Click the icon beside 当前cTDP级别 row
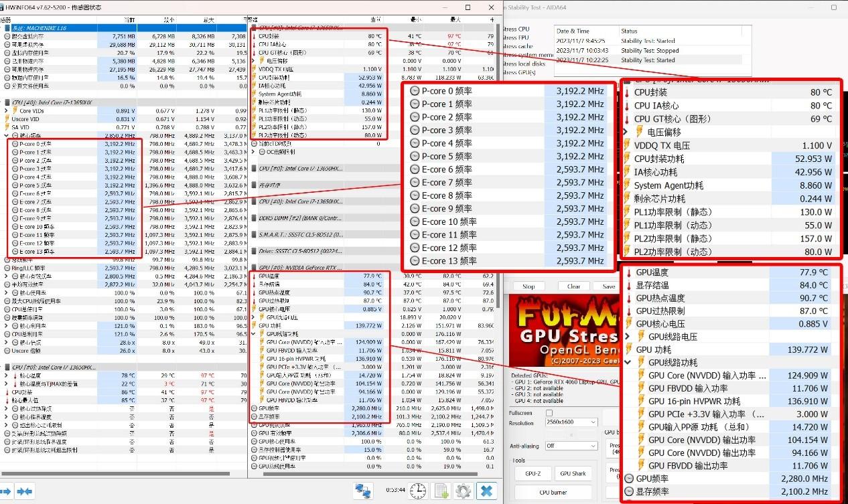The height and width of the screenshot is (504, 848). click(x=254, y=143)
